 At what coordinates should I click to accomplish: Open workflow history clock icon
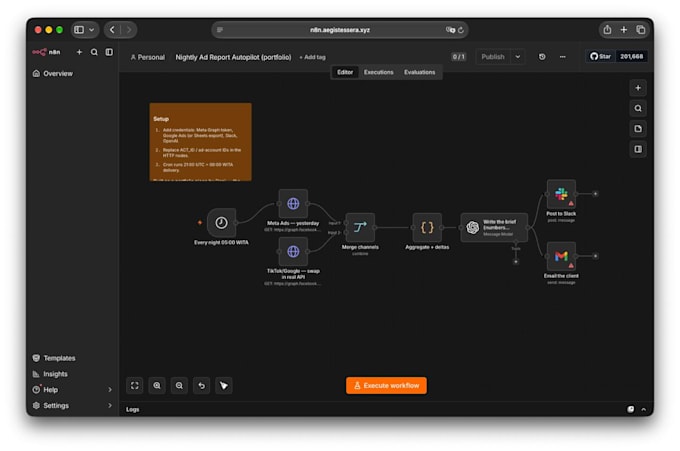click(x=542, y=57)
